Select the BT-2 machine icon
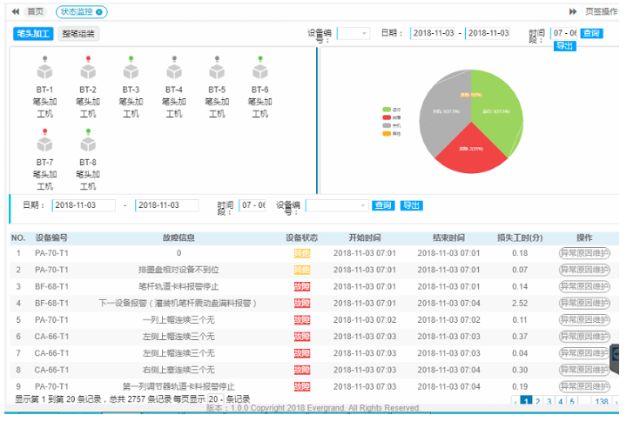 (88, 72)
